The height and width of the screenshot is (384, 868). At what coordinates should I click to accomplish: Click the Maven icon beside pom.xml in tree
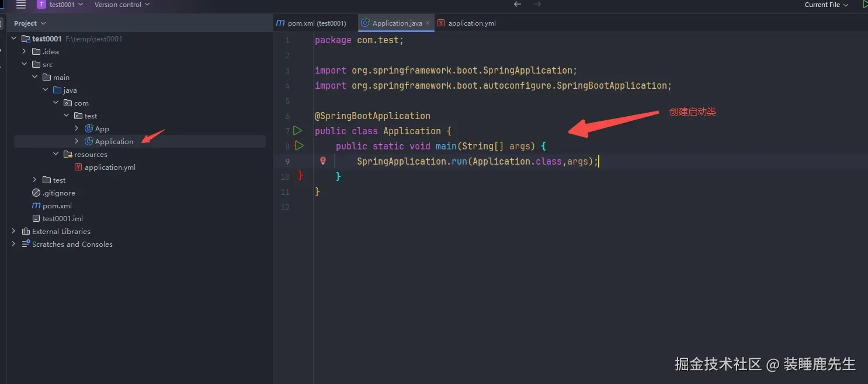[x=36, y=206]
